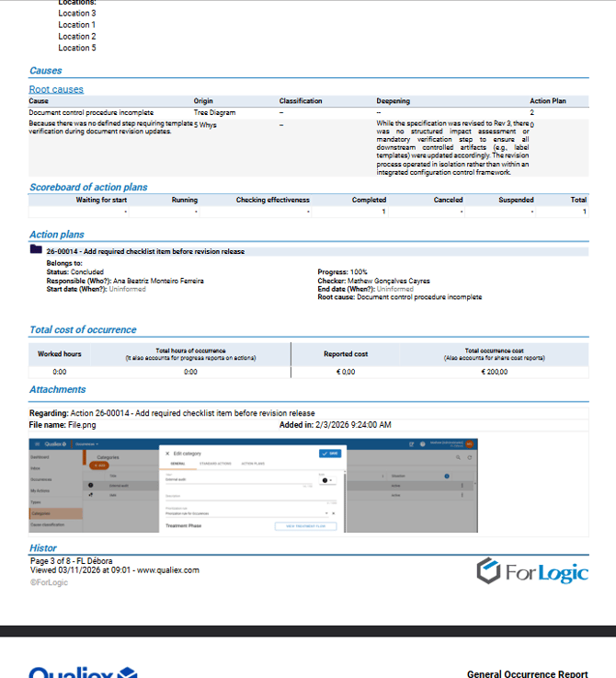Select the Causes section heading
Image resolution: width=616 pixels, height=678 pixels.
(x=46, y=71)
